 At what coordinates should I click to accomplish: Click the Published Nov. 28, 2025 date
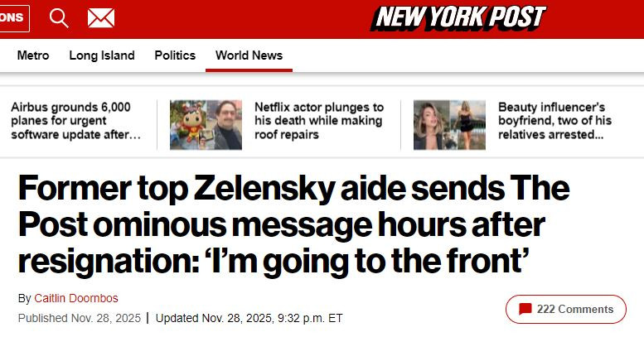click(78, 318)
